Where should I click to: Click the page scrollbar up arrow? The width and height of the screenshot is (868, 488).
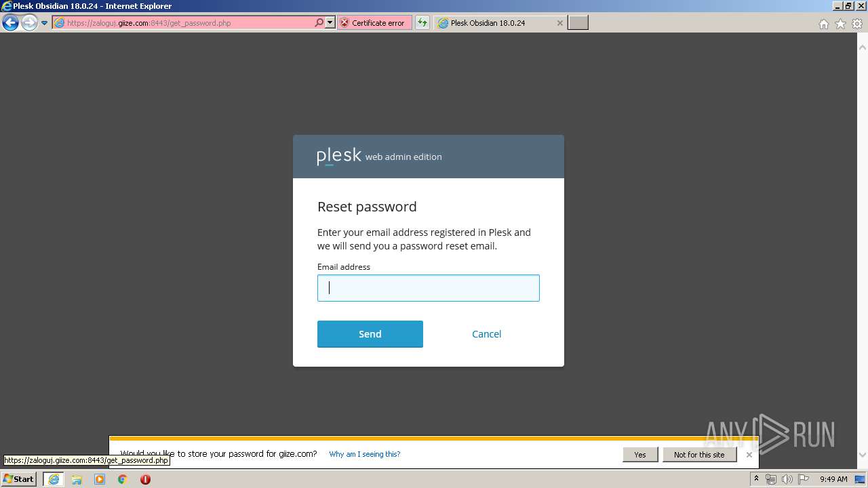863,47
